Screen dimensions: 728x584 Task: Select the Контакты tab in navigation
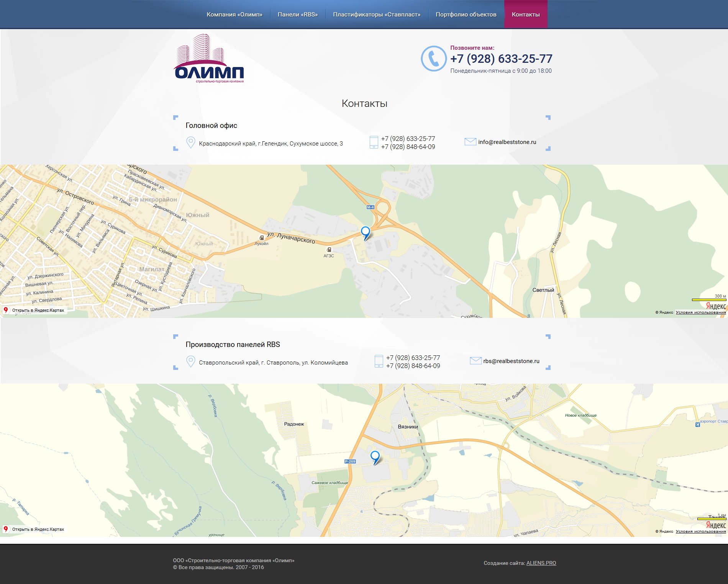point(526,14)
